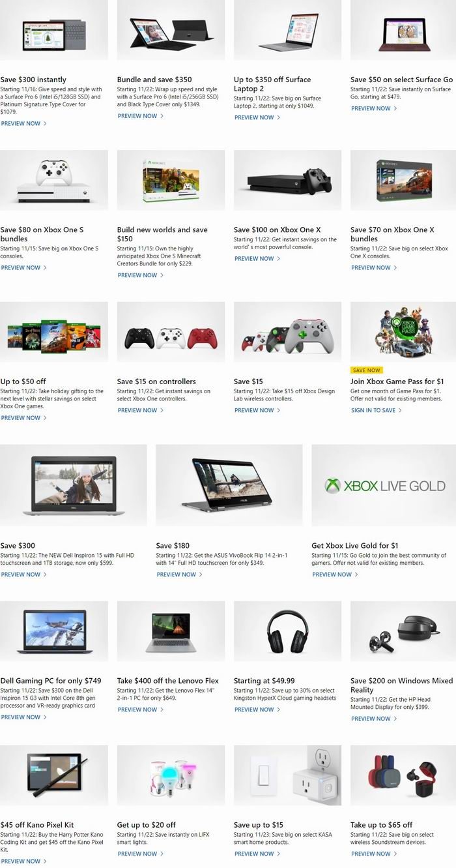456x868 pixels.
Task: Open the Surface Pro 6 Platinum bundle image
Action: coord(54,30)
